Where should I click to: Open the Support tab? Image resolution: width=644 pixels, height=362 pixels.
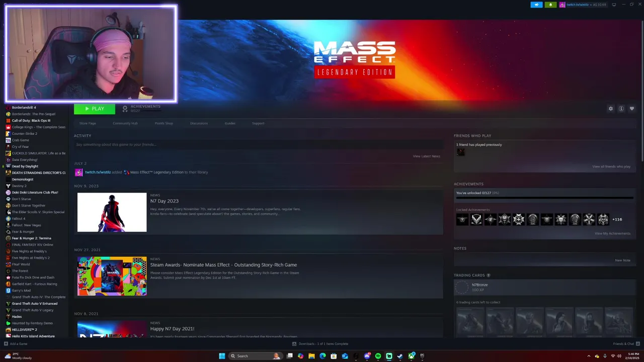pos(258,123)
